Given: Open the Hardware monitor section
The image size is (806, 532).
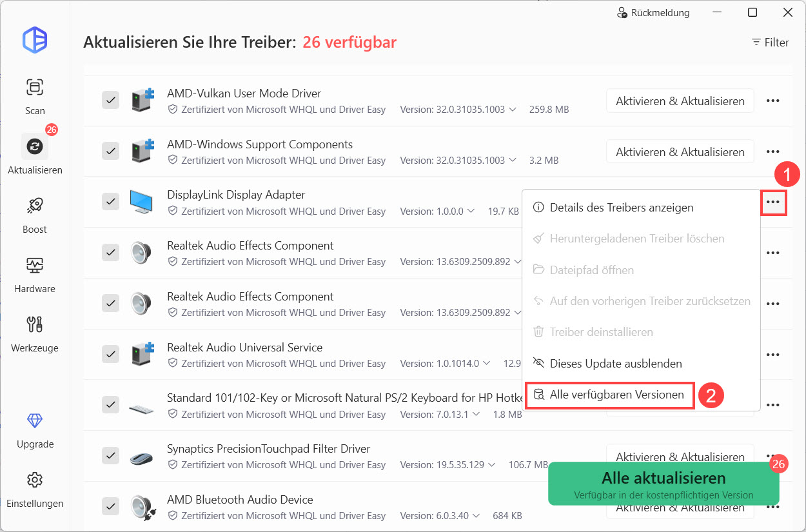Looking at the screenshot, I should (x=35, y=274).
